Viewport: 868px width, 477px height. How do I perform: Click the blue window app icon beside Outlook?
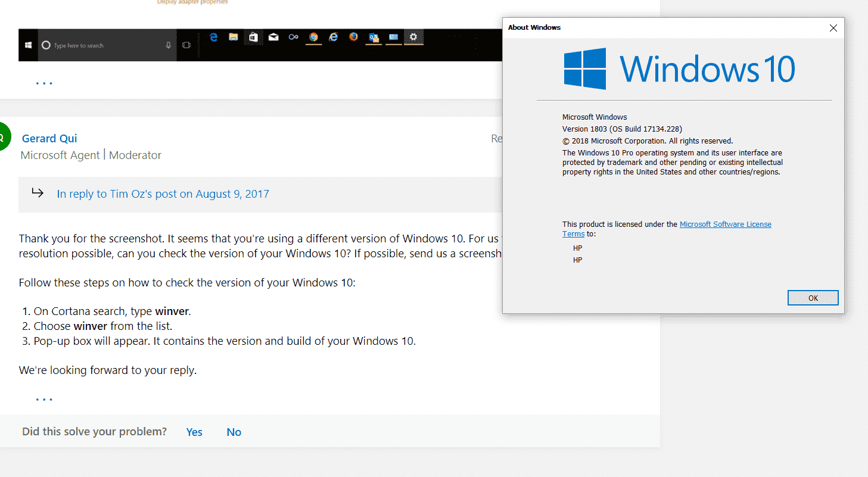pyautogui.click(x=393, y=37)
